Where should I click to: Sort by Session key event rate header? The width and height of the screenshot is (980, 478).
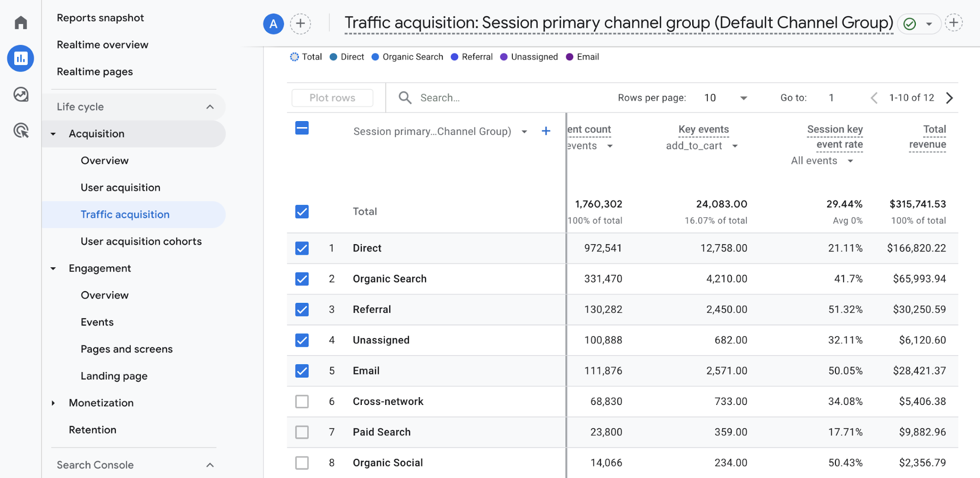(x=835, y=137)
